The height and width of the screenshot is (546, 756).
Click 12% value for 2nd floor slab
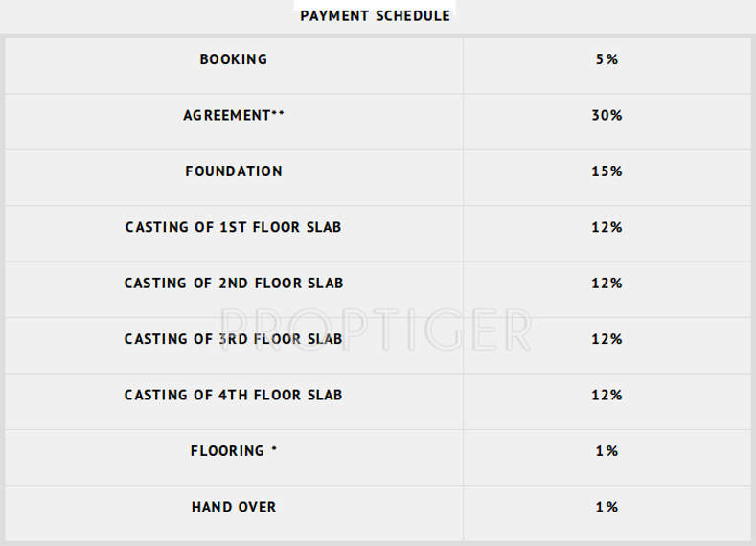pyautogui.click(x=607, y=284)
